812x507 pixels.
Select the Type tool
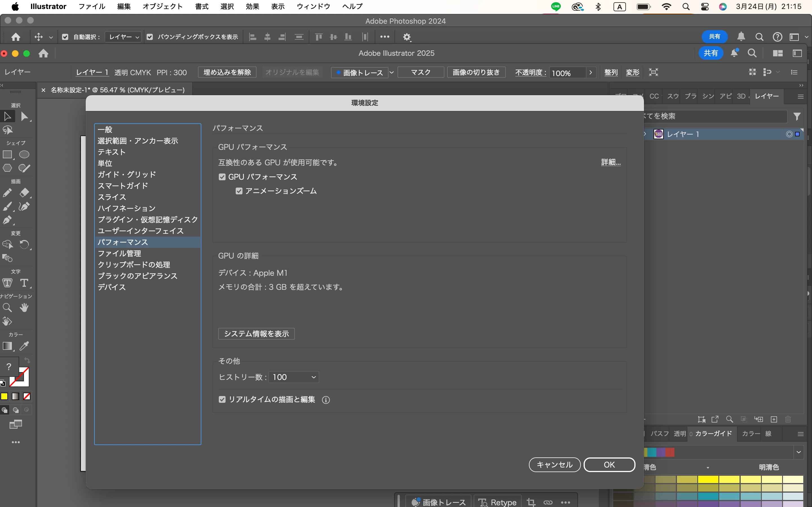click(x=24, y=283)
